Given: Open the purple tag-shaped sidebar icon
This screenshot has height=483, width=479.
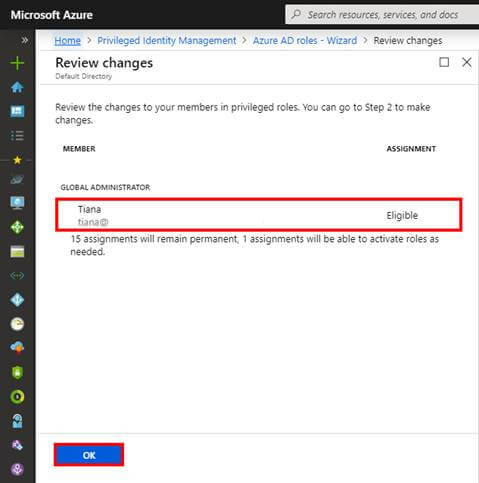Looking at the screenshot, I should (17, 445).
